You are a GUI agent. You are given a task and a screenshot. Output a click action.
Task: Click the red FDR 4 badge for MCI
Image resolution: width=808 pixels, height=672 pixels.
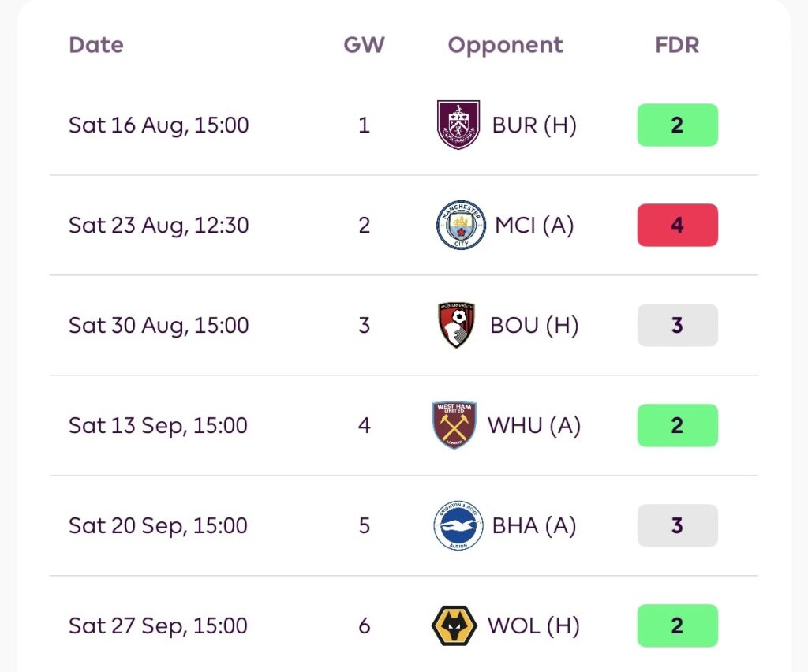click(x=677, y=225)
